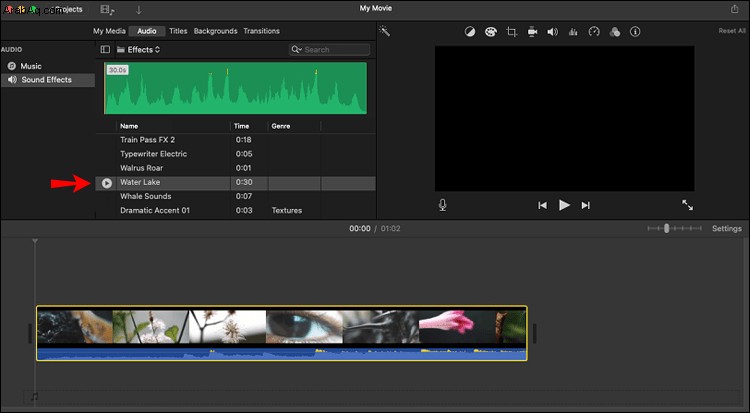Open the color balance tool
The image size is (750, 413).
click(470, 32)
